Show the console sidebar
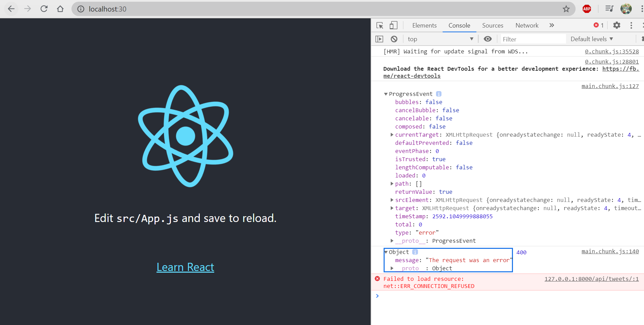 [x=379, y=39]
